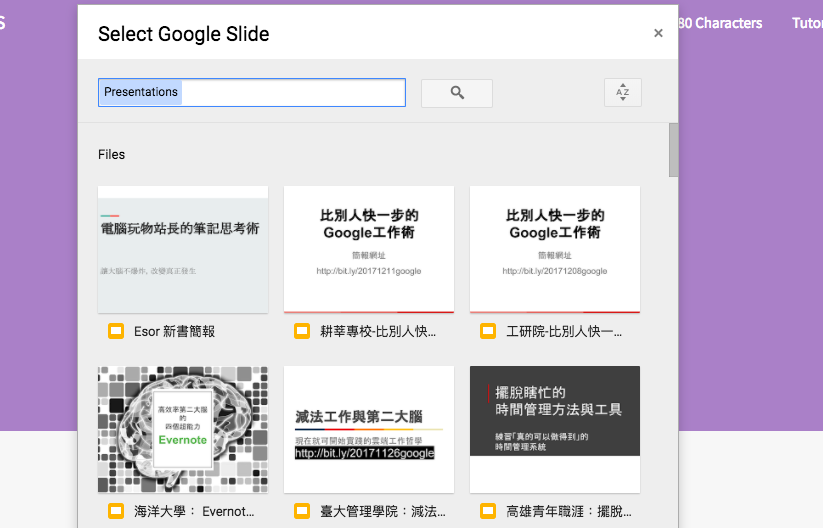The height and width of the screenshot is (528, 823).
Task: Click the Slides icon beside 工研院 file
Action: click(x=488, y=331)
